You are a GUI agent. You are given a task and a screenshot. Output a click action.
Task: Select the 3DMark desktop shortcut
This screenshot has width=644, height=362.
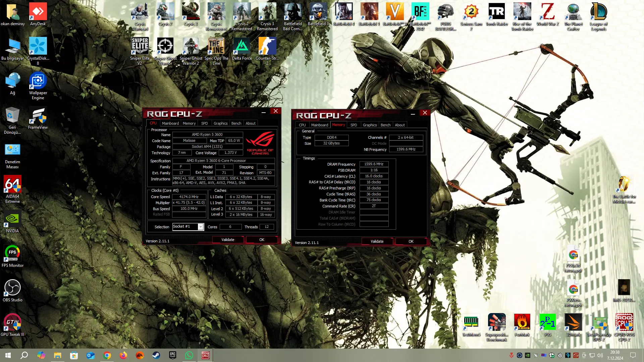(573, 325)
